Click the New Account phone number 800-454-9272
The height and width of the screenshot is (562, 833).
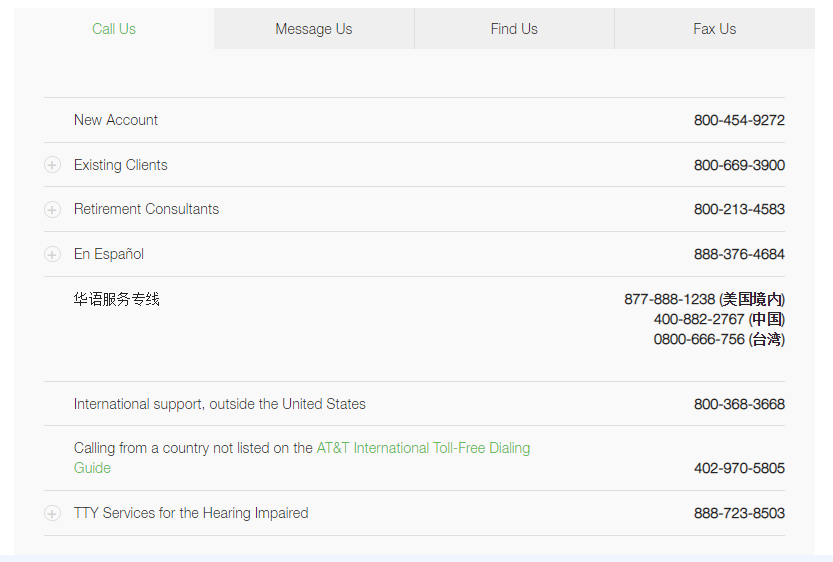pos(739,120)
